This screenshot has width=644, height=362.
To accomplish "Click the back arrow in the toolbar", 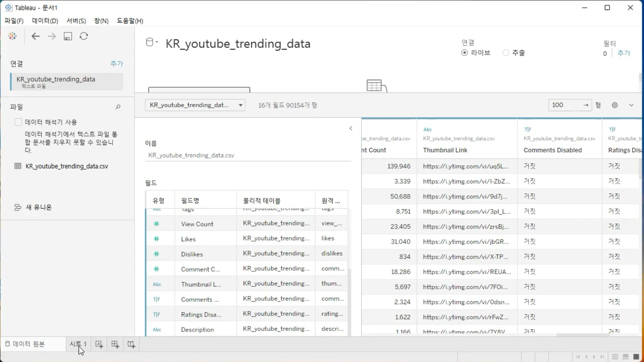I will point(36,36).
